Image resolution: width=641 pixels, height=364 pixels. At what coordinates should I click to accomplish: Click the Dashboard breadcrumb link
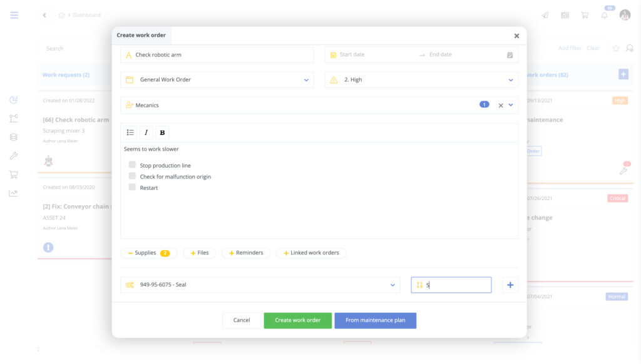point(86,15)
